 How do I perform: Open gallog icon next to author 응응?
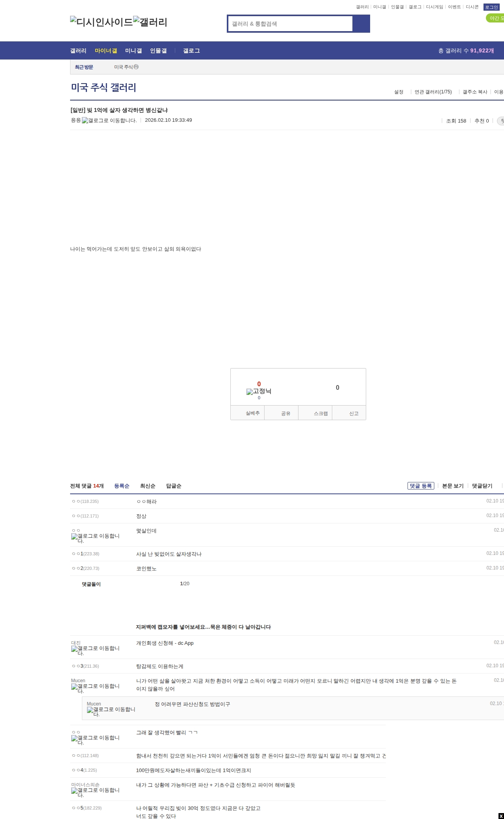click(x=109, y=121)
